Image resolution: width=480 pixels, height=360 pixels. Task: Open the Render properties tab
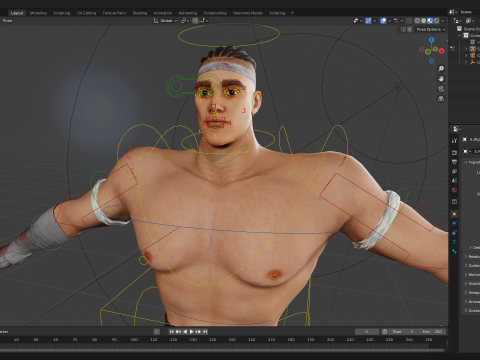(454, 152)
